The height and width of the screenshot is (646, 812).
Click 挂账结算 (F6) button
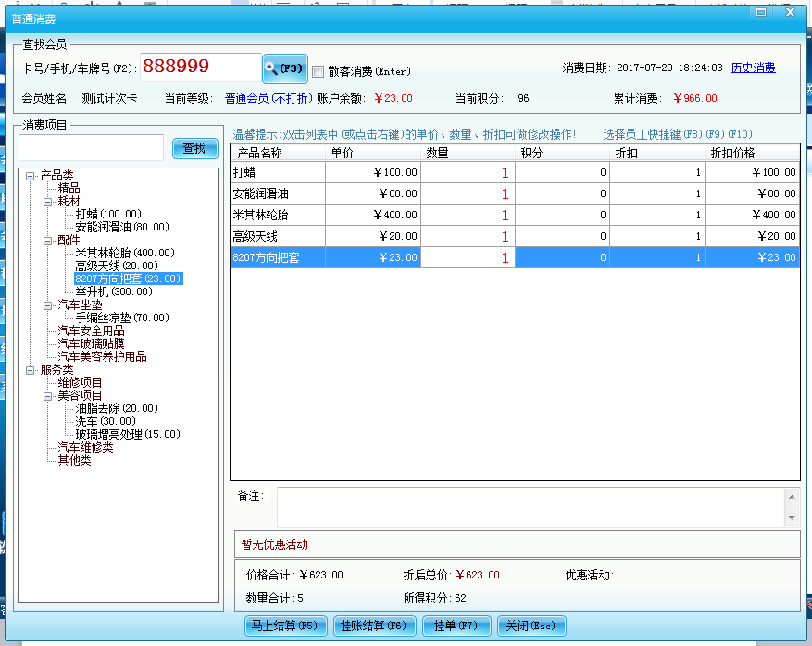tap(374, 627)
